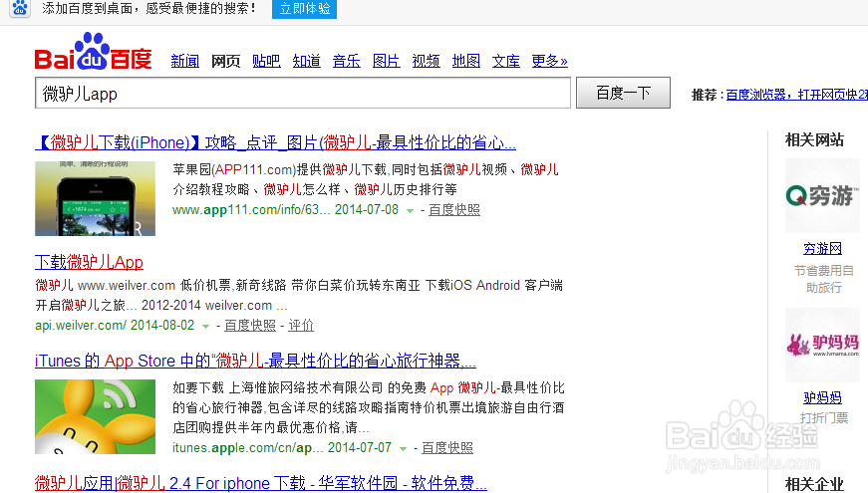Click the 评价 link for weilver.com result
The image size is (868, 493).
(x=301, y=326)
